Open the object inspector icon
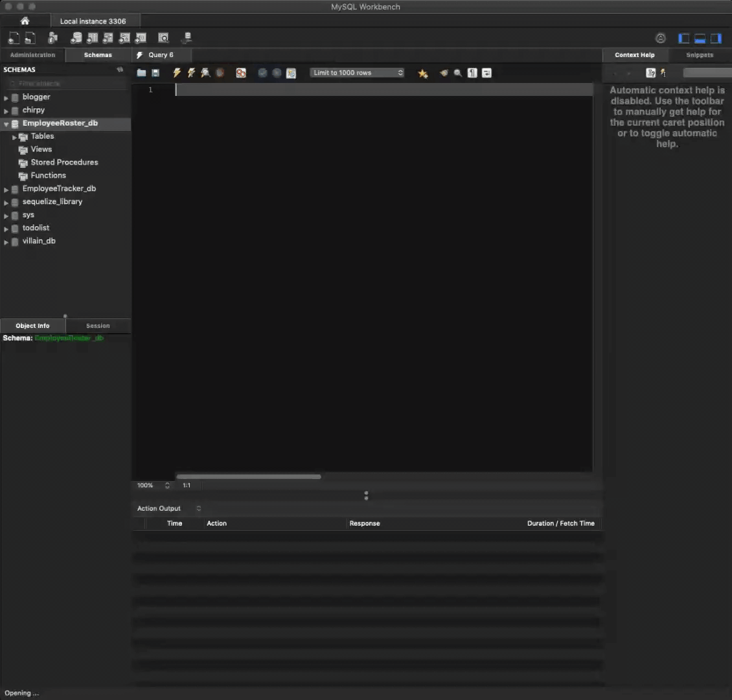Screen dimensions: 732x700 click(x=52, y=38)
